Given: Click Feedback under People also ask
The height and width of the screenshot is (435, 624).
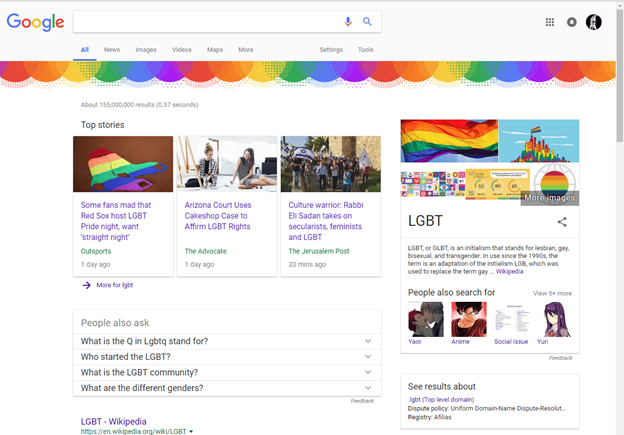Looking at the screenshot, I should click(362, 401).
